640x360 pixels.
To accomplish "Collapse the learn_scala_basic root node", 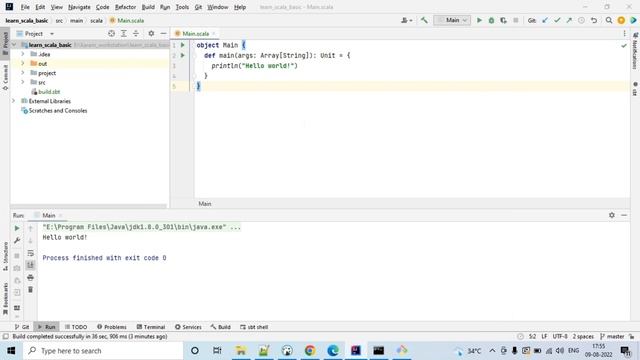I will pos(13,44).
